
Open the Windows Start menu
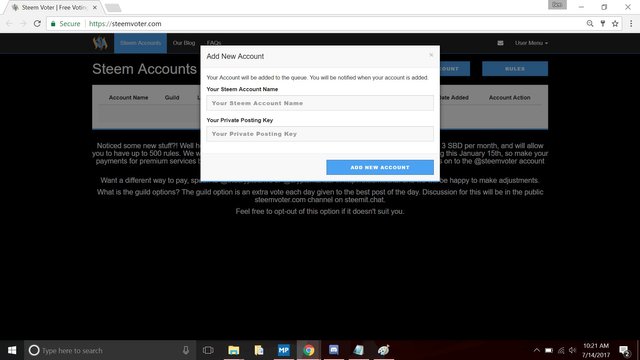tap(12, 350)
